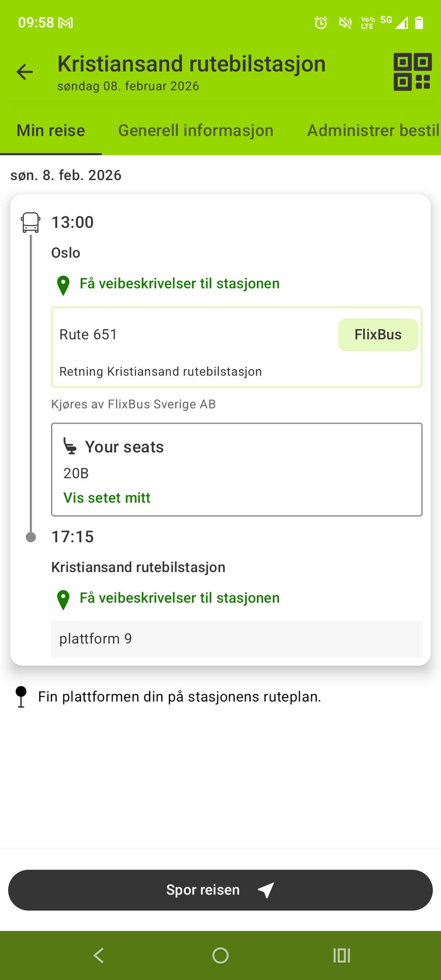
Task: Switch to the Generell informasjon tab
Action: coord(196,130)
